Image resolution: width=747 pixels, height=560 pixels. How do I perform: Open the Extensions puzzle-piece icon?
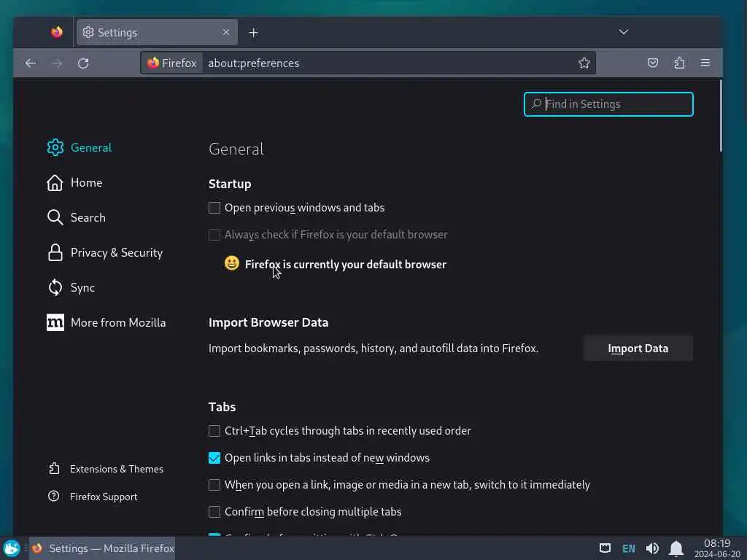pos(679,63)
